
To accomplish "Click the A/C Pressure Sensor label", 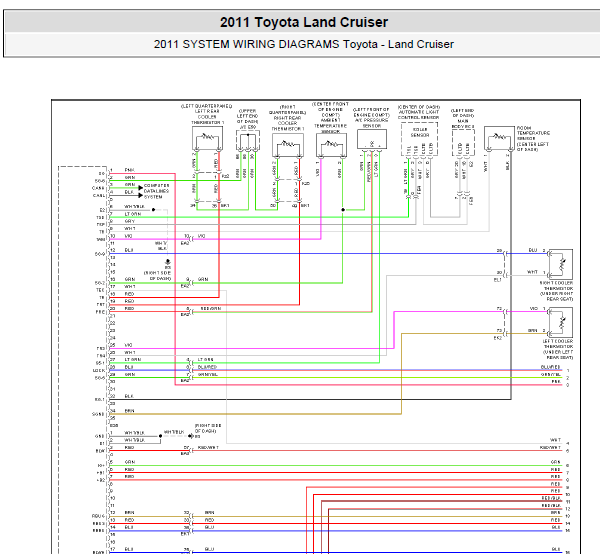I will coord(371,117).
